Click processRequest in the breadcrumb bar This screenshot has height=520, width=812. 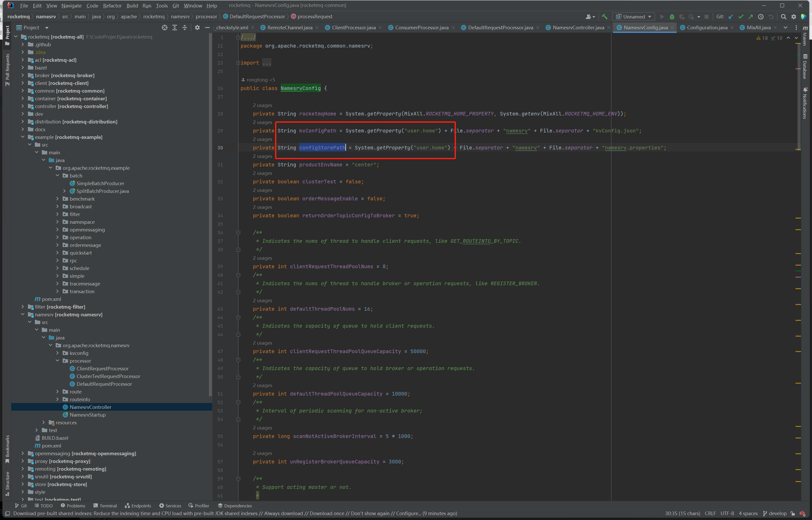point(311,16)
